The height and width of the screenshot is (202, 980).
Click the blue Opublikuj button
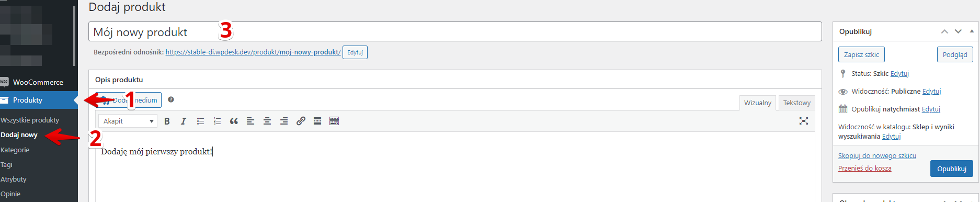(951, 169)
